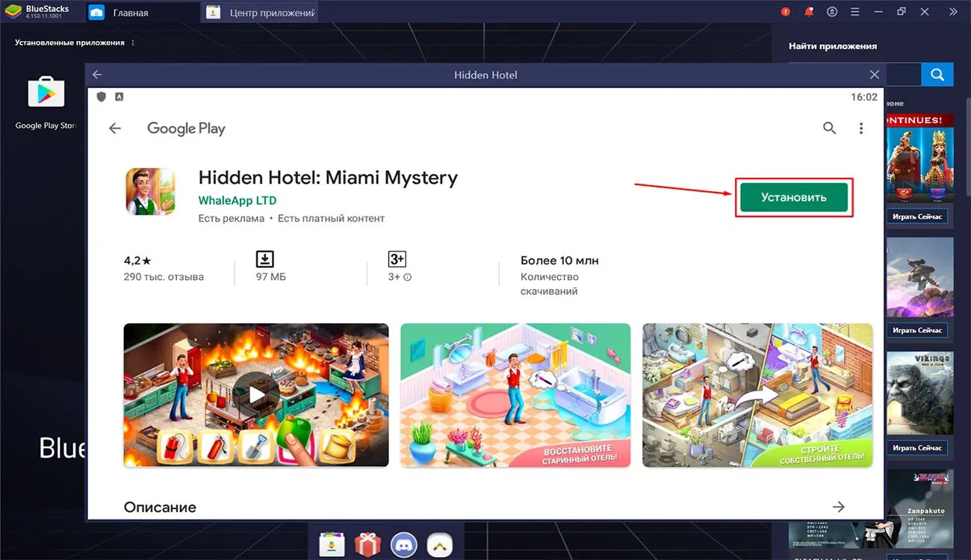Collapse the sidebar with the double chevron
Image resolution: width=971 pixels, height=560 pixels.
point(952,12)
